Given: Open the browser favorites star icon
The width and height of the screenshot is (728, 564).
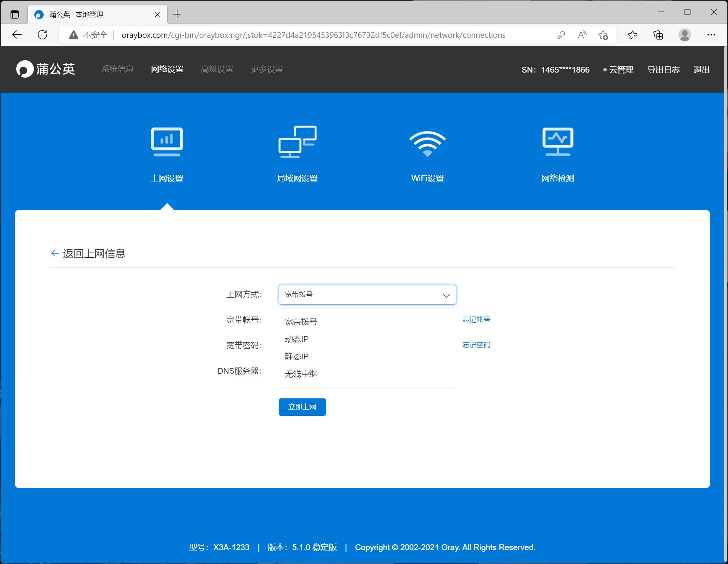Looking at the screenshot, I should coord(633,35).
